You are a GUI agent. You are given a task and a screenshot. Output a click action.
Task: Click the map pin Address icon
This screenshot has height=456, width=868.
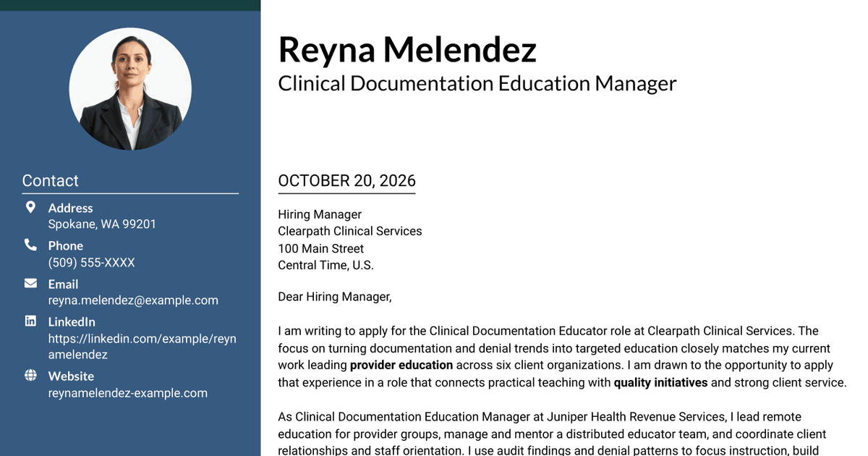click(x=30, y=207)
